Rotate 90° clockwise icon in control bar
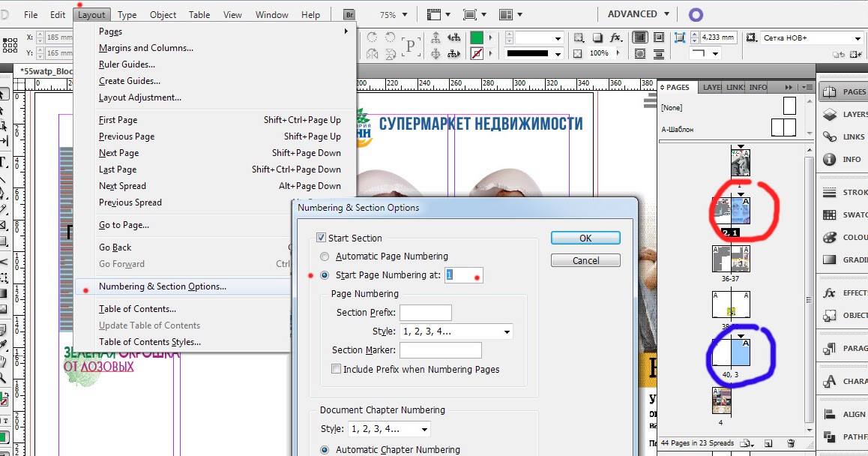Image resolution: width=868 pixels, height=456 pixels. point(373,37)
